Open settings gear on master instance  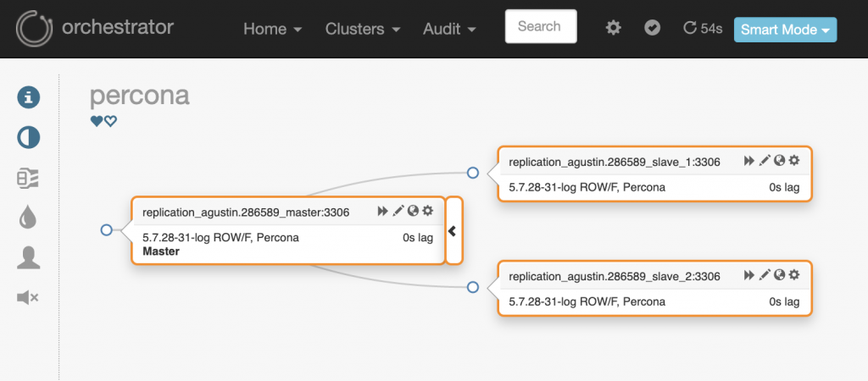pyautogui.click(x=428, y=211)
